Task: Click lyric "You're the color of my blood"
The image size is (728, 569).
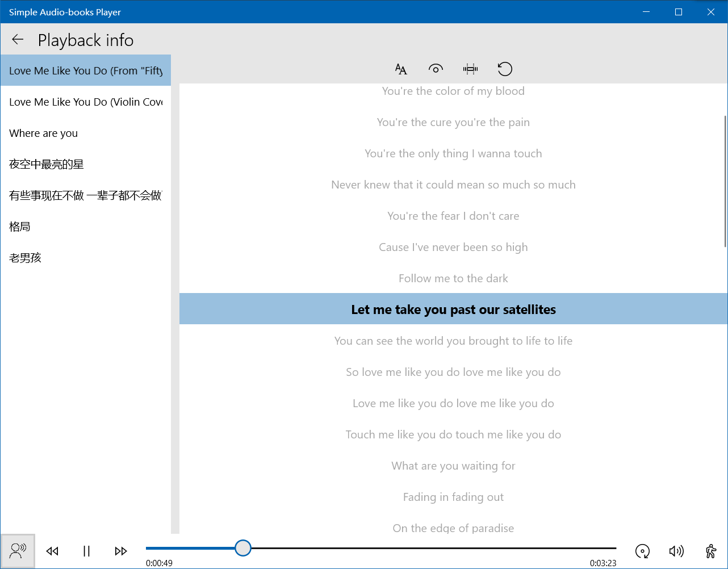Action: click(453, 91)
